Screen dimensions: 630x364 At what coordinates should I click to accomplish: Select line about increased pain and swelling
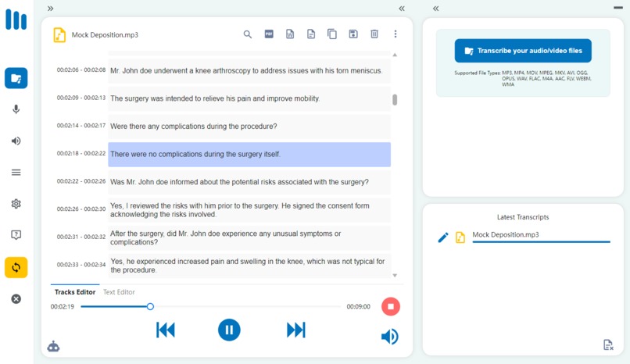pos(249,266)
